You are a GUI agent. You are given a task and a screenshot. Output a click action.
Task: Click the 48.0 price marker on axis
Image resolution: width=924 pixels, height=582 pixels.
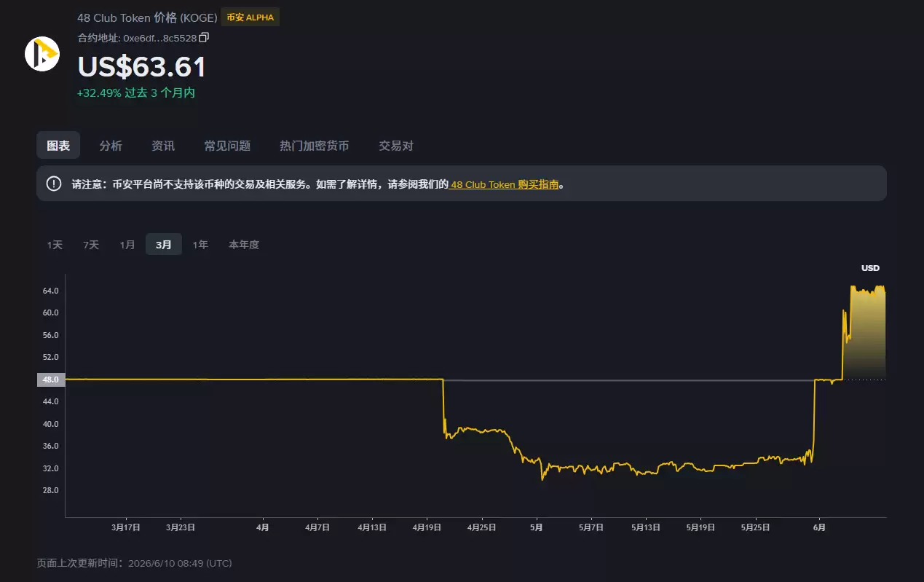pyautogui.click(x=51, y=380)
